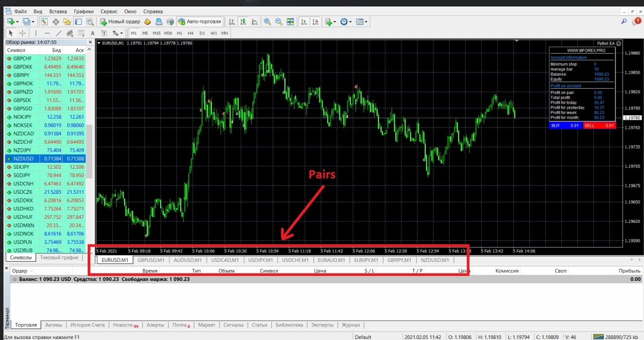Zoom in on the chart with the magnifier
Image resolution: width=644 pixels, height=340 pixels.
coord(267,22)
